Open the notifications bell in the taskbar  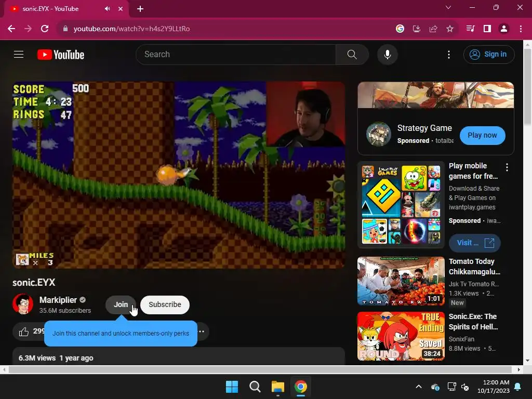518,387
